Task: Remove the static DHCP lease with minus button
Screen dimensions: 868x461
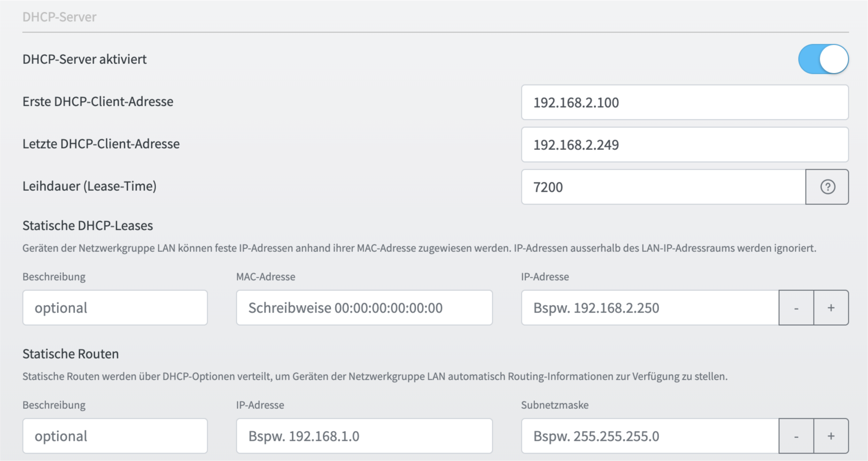Action: coord(796,308)
